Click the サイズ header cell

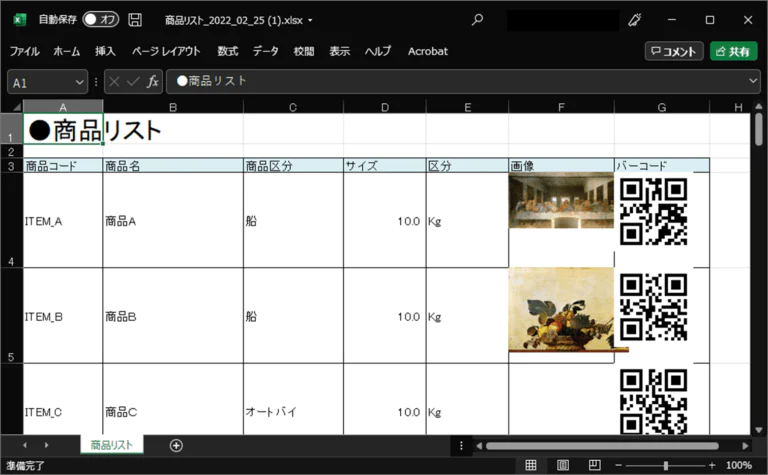pos(385,166)
